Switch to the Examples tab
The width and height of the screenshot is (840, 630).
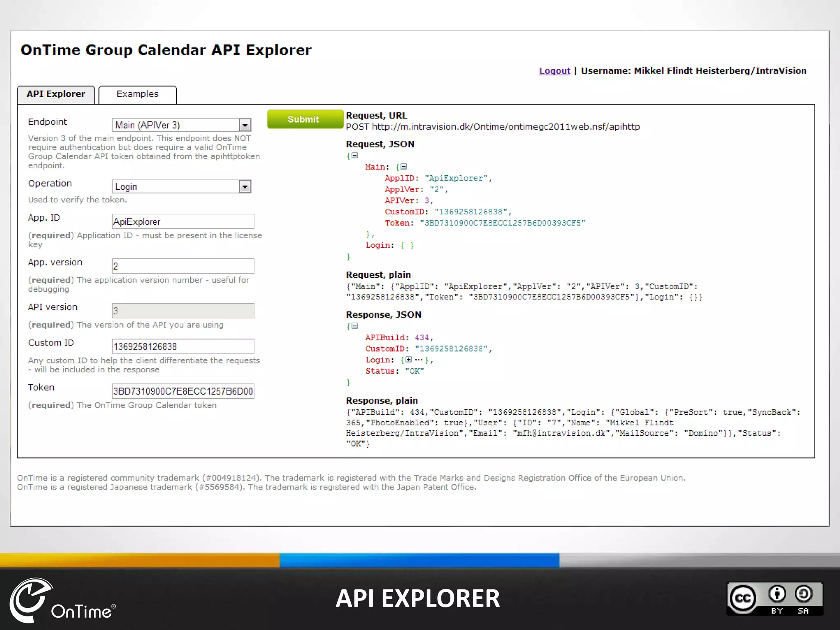tap(137, 94)
